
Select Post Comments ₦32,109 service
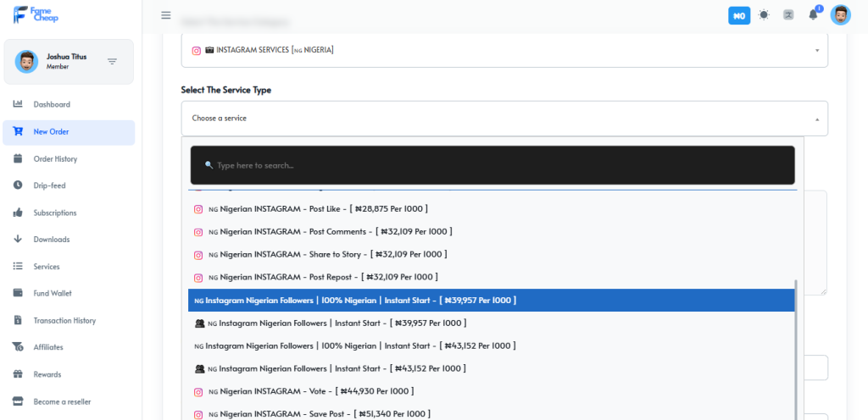tap(492, 231)
